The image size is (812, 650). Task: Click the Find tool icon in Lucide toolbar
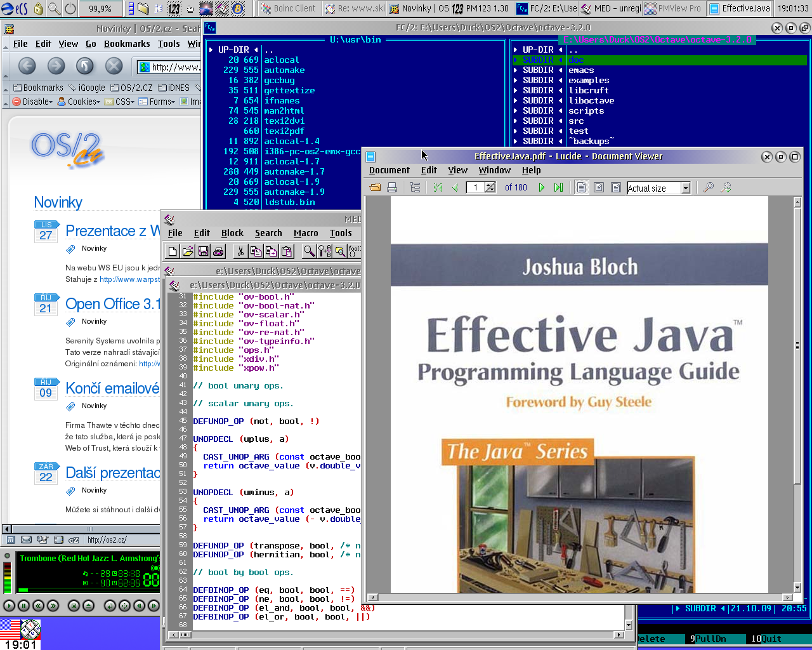[x=709, y=187]
